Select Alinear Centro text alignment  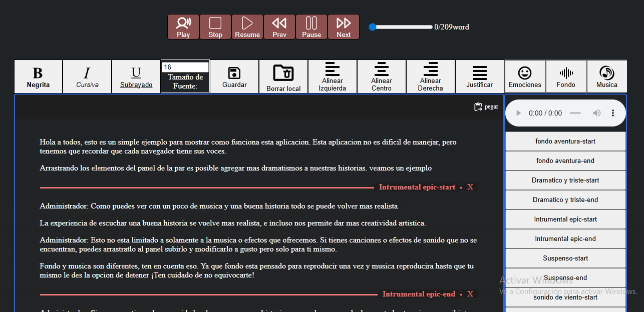pyautogui.click(x=381, y=76)
